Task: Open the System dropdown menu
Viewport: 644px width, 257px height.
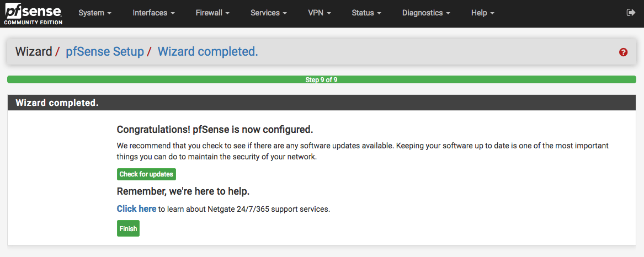Action: [x=95, y=13]
